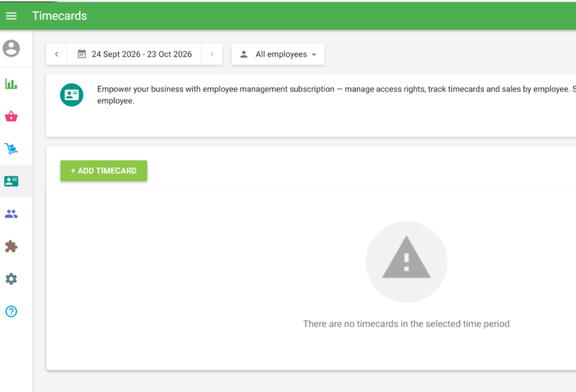Open the Integrations puzzle piece icon

click(x=11, y=246)
